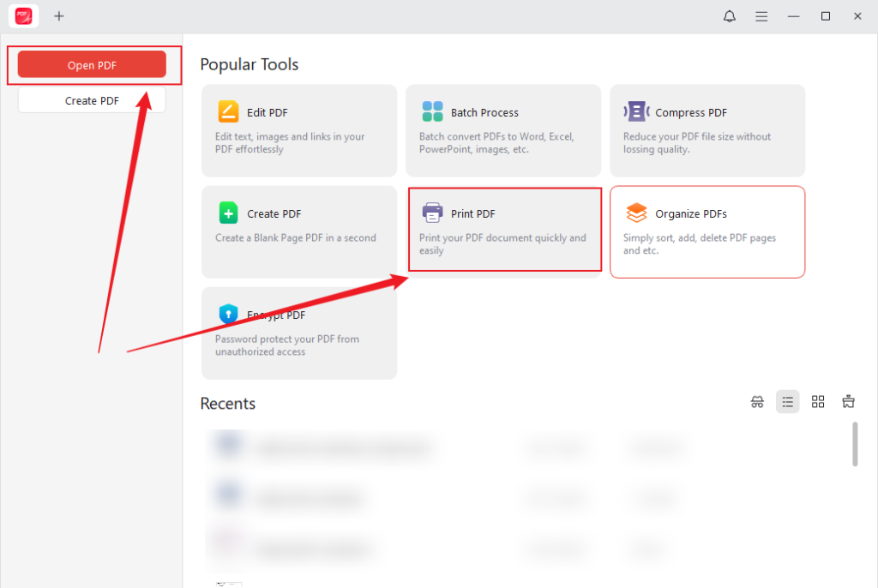Click the green Create PDF tool icon
The width and height of the screenshot is (878, 588).
point(228,213)
